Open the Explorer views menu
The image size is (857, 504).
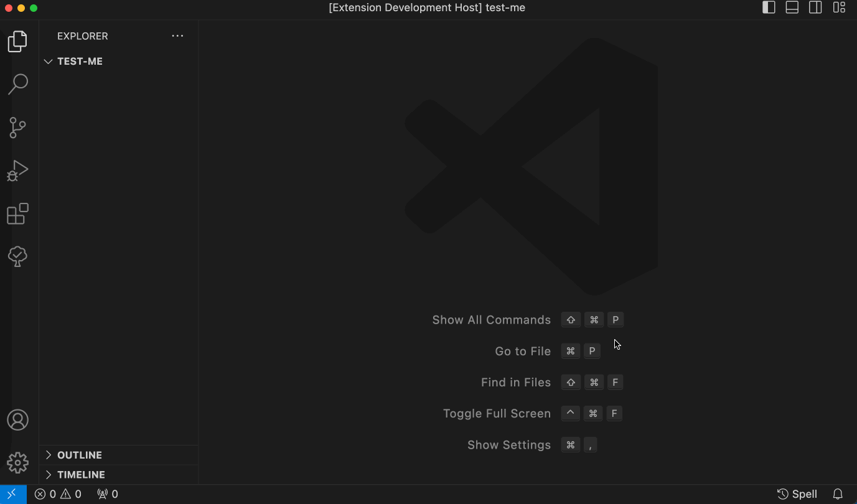pyautogui.click(x=177, y=35)
